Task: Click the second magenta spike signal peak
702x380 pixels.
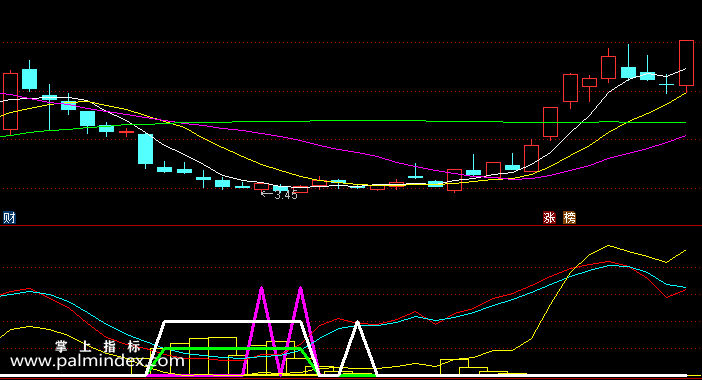Action: [300, 290]
